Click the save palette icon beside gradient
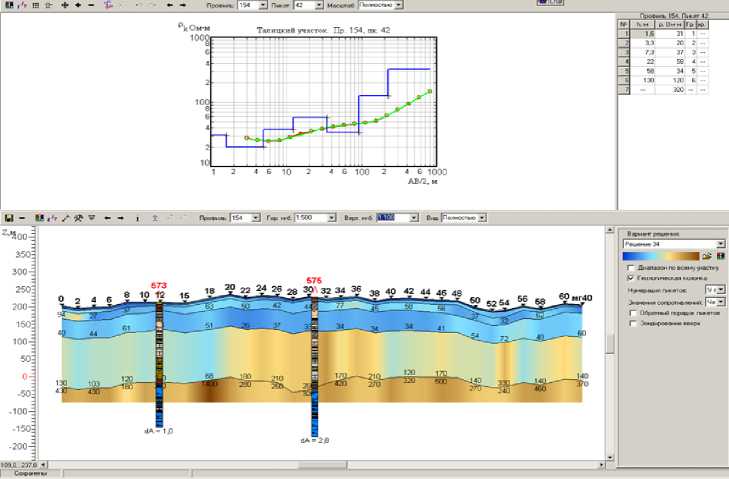729x479 pixels. pos(719,256)
